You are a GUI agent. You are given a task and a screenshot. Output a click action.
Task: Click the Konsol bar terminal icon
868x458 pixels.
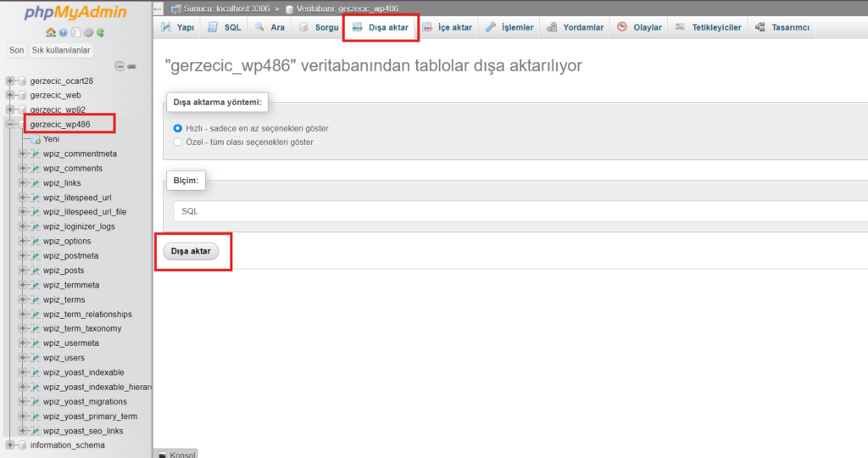pyautogui.click(x=162, y=455)
